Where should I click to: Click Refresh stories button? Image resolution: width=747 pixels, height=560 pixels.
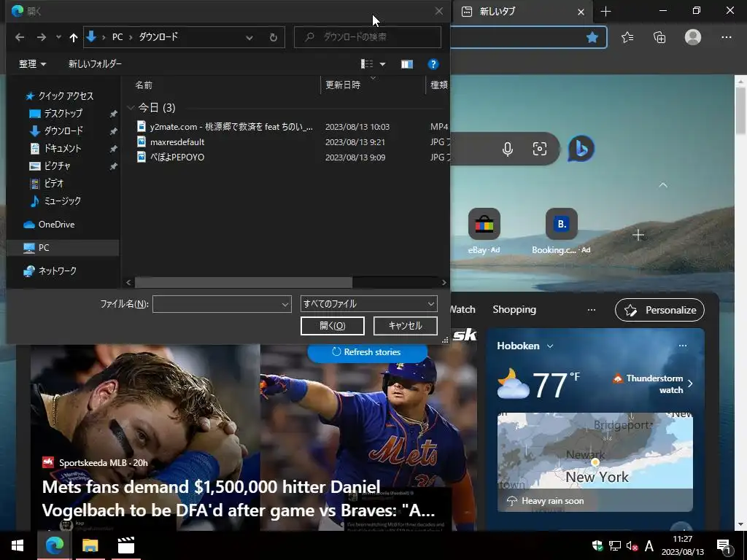[x=367, y=352]
